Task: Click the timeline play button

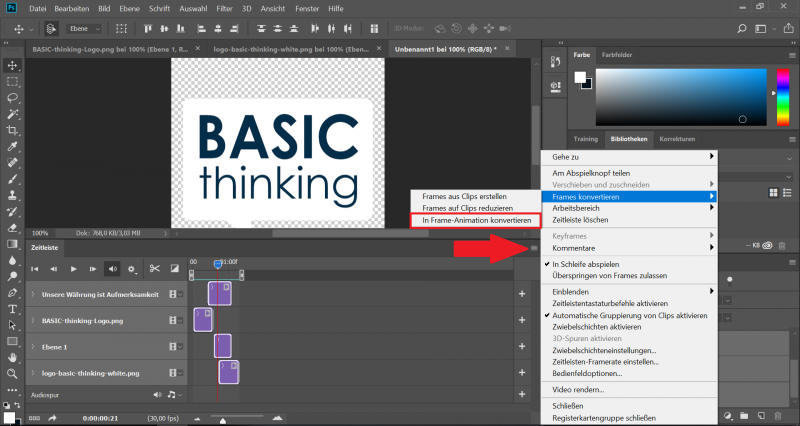Action: click(73, 269)
